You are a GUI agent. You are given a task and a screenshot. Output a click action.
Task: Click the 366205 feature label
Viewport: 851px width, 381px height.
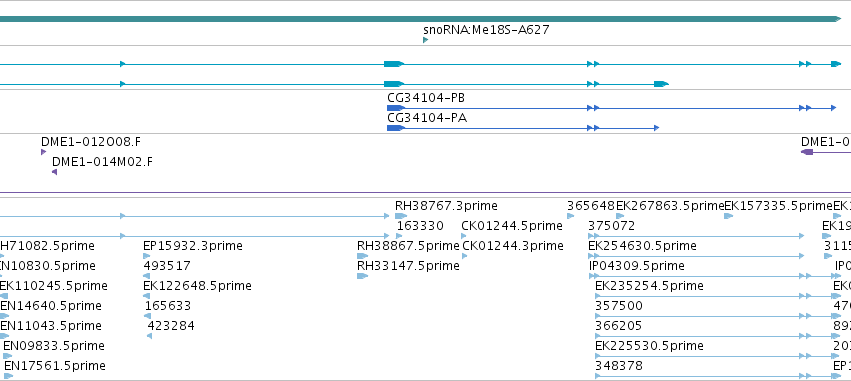(618, 326)
